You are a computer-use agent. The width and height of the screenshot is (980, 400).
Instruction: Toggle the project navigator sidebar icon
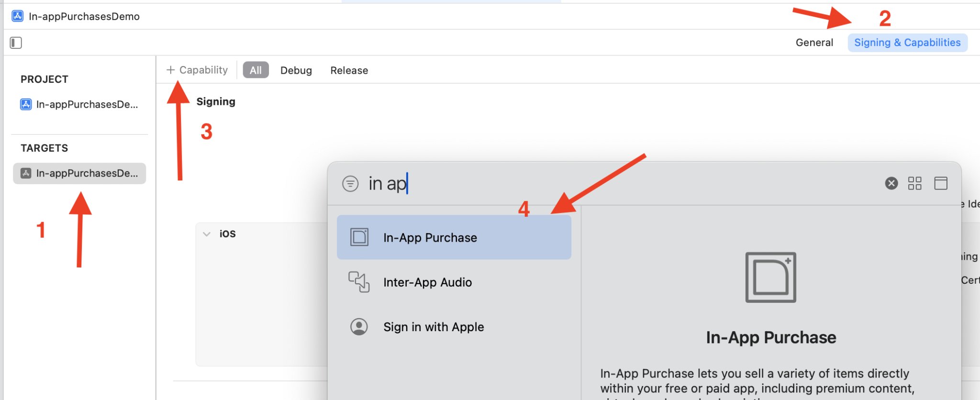(x=16, y=43)
